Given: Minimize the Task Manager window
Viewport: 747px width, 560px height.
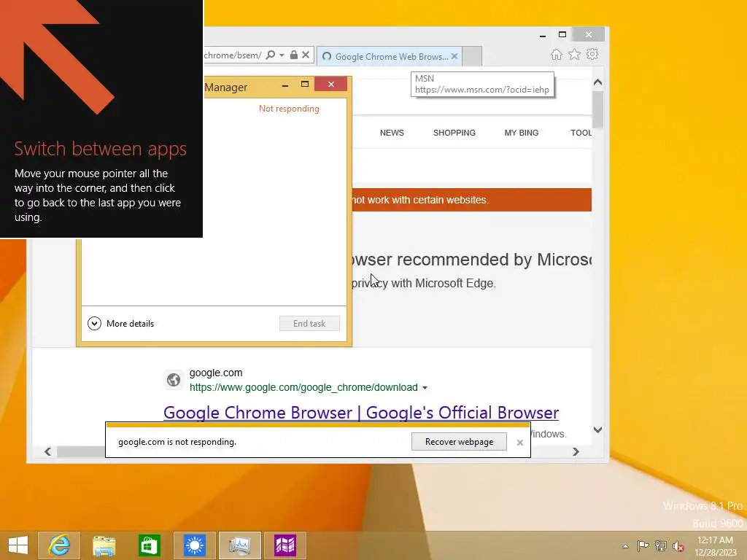Looking at the screenshot, I should tap(285, 85).
